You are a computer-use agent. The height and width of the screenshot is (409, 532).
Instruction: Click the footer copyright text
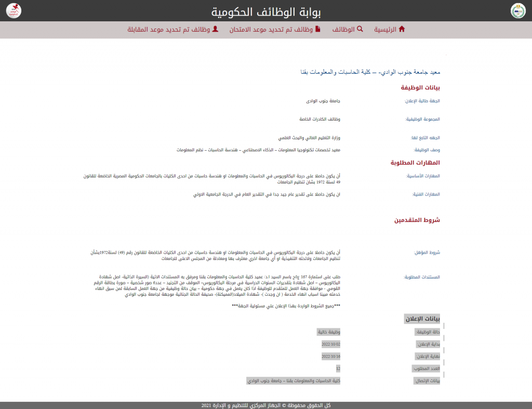[266, 405]
